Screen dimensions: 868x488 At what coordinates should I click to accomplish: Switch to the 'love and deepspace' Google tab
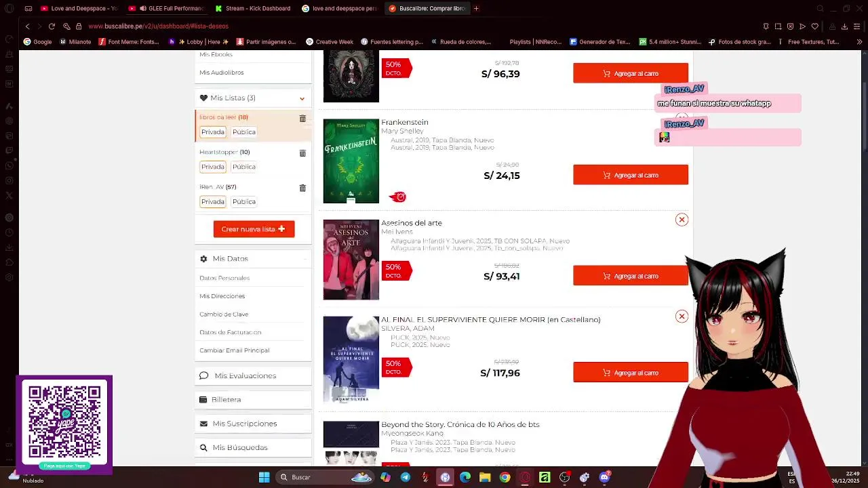coord(340,9)
